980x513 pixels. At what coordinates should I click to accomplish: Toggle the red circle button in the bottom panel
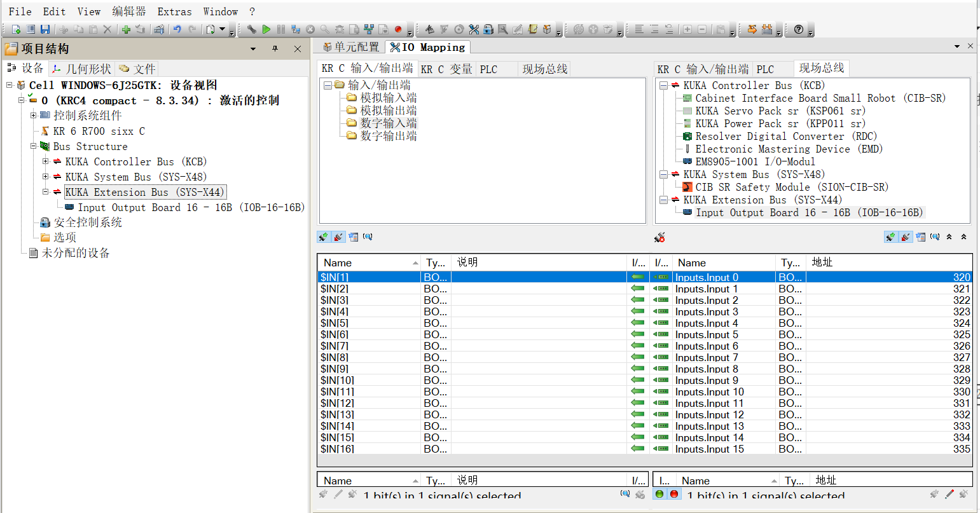(674, 494)
